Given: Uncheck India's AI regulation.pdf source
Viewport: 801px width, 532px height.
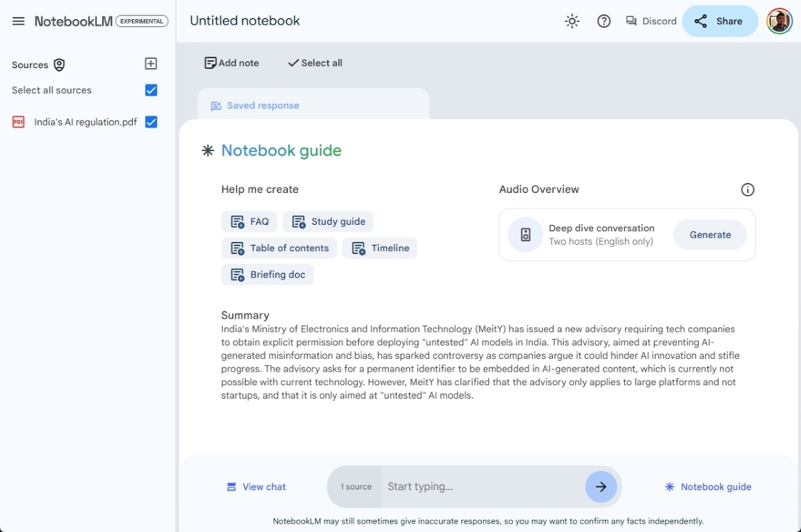Looking at the screenshot, I should tap(150, 121).
